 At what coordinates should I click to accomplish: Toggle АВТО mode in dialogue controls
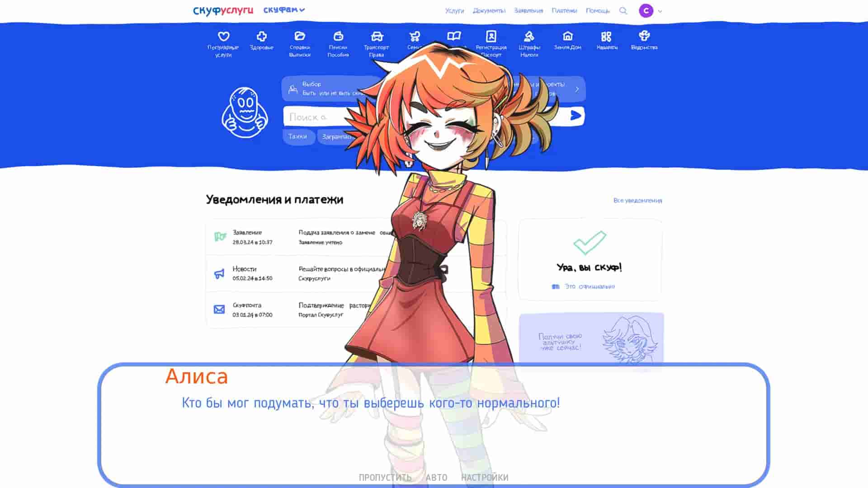(x=436, y=478)
